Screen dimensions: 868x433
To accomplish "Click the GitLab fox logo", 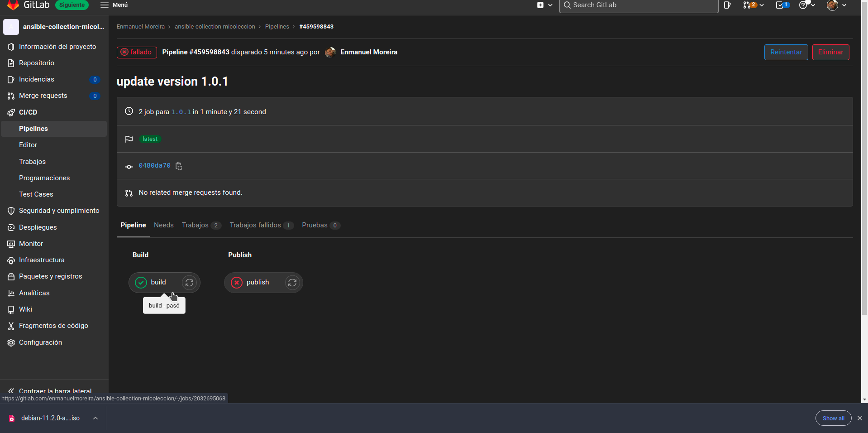I will tap(13, 5).
